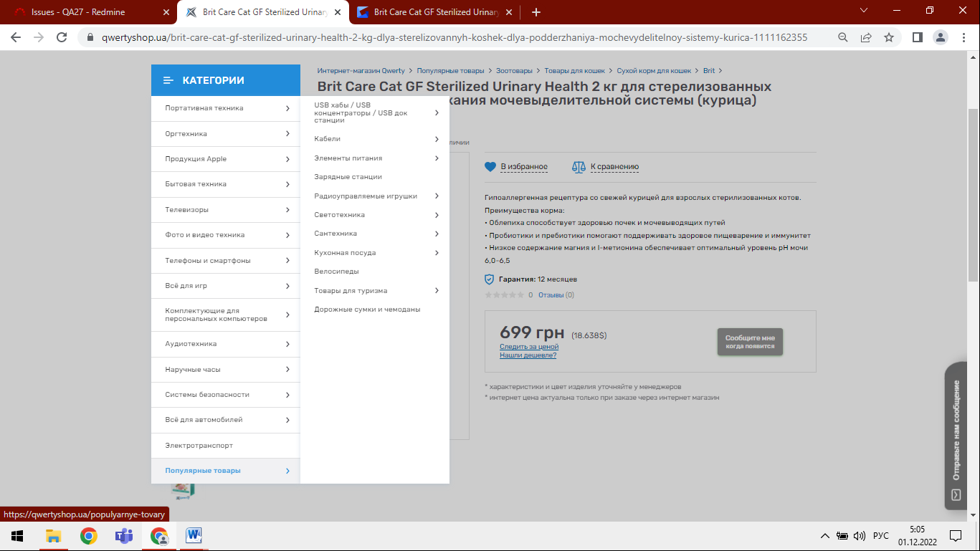This screenshot has width=980, height=551.
Task: Click the Нашли дешевле? link
Action: (528, 355)
